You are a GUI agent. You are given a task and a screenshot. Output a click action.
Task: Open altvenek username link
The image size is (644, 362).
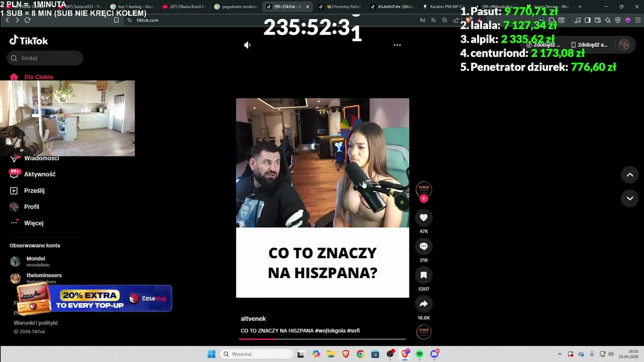click(253, 319)
